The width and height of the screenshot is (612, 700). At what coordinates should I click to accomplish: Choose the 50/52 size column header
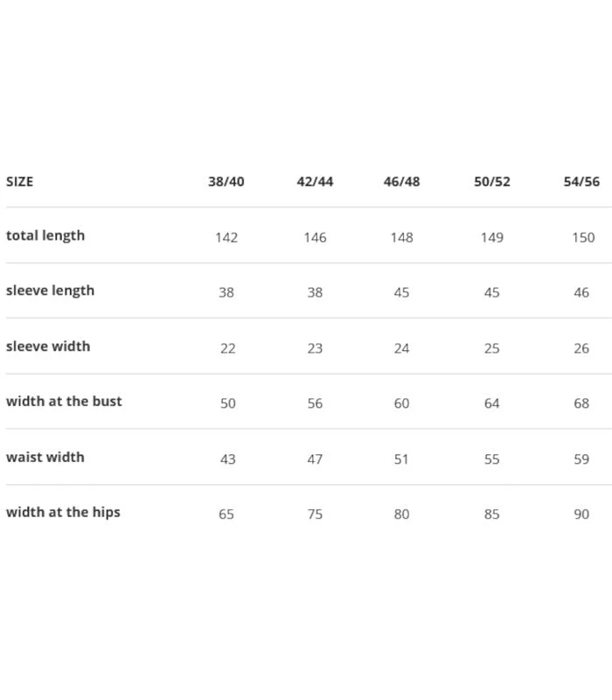[492, 182]
